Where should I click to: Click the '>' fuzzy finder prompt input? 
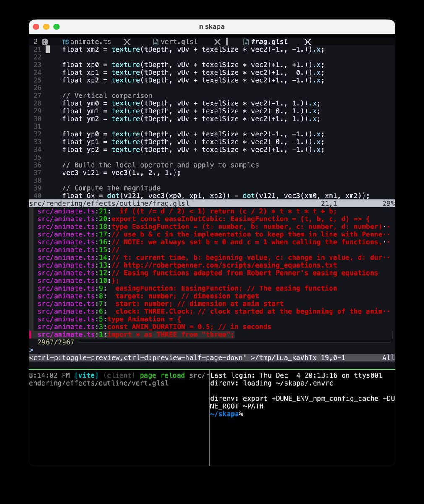(x=212, y=350)
